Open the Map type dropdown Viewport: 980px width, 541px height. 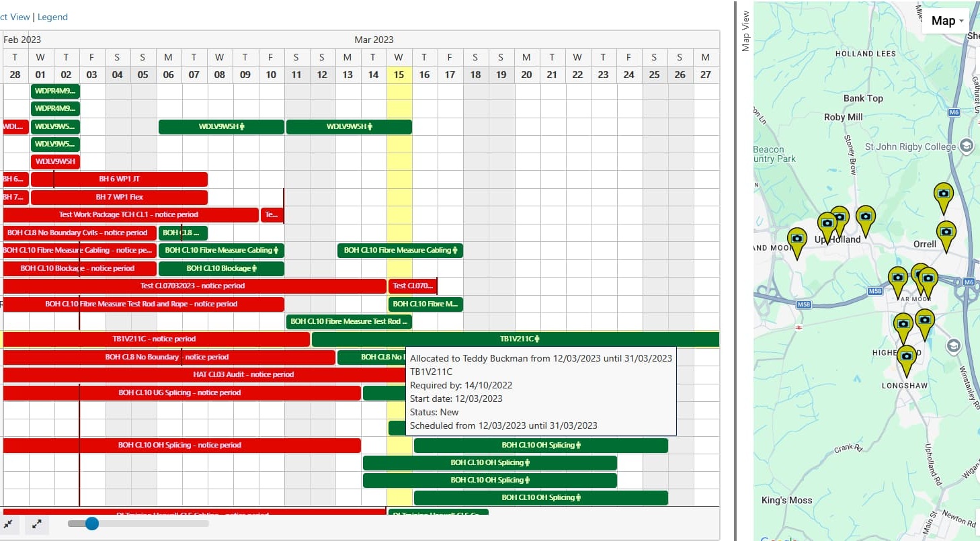coord(946,20)
